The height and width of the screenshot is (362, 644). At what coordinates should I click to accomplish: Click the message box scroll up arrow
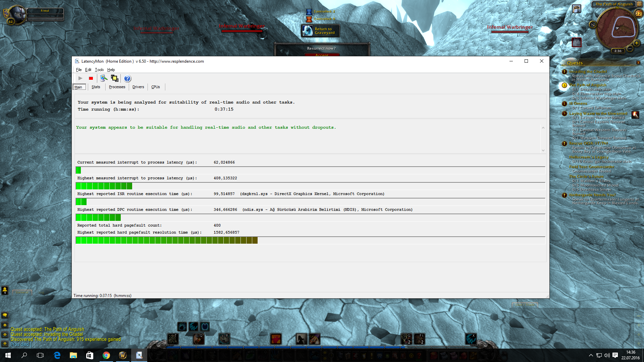tap(543, 128)
